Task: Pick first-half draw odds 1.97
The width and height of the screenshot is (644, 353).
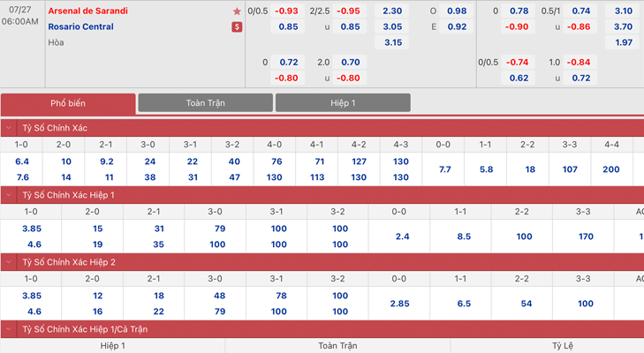Action: point(623,42)
